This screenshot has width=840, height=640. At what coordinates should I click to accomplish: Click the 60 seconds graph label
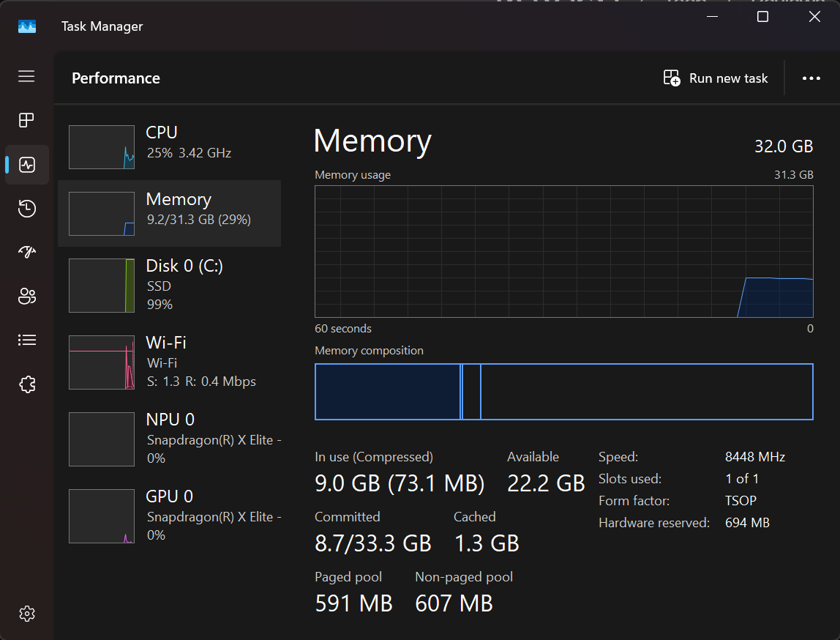[343, 329]
